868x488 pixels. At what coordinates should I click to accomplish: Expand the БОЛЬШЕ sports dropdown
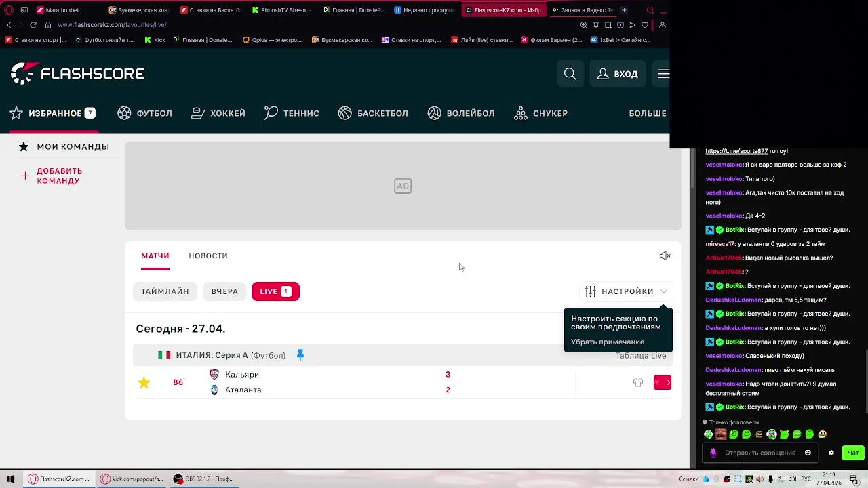tap(648, 113)
